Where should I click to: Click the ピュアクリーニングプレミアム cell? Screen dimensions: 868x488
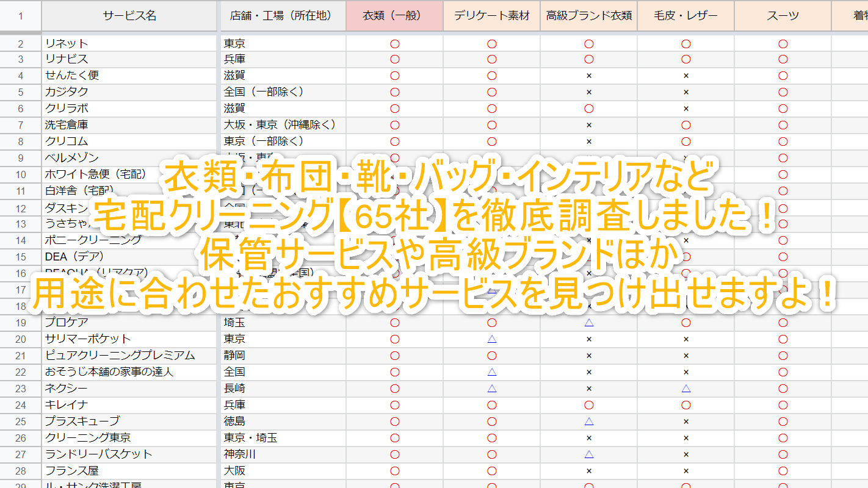(x=130, y=356)
